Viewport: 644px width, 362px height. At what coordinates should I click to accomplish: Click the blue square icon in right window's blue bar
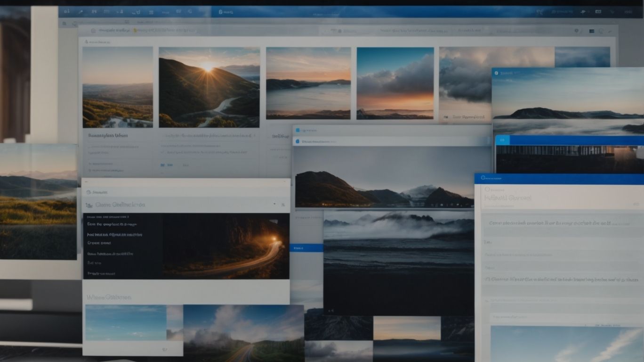tap(502, 140)
